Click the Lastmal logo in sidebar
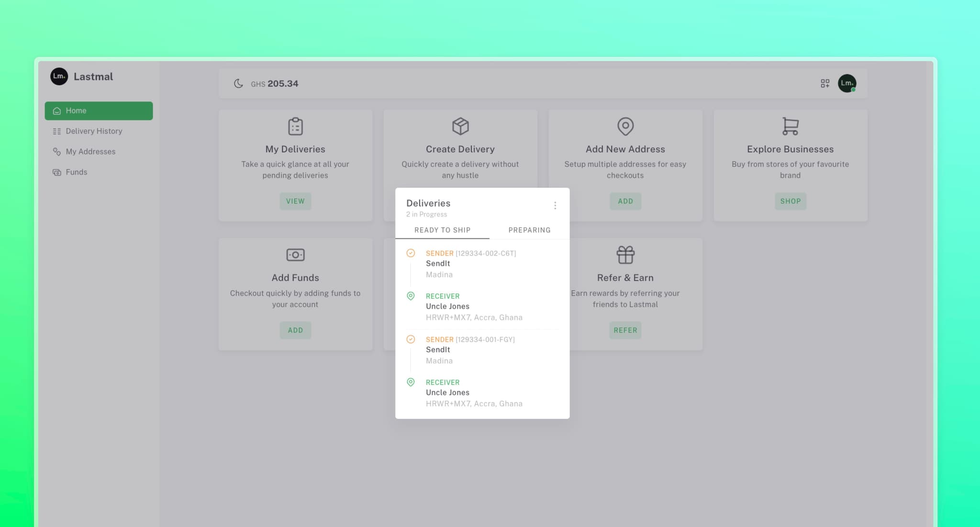The image size is (980, 527). click(59, 77)
